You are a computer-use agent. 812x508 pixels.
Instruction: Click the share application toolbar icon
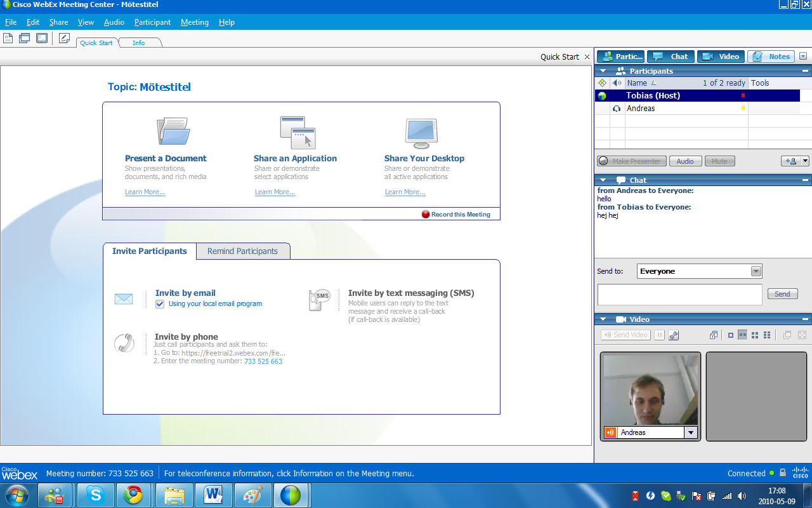(x=25, y=38)
